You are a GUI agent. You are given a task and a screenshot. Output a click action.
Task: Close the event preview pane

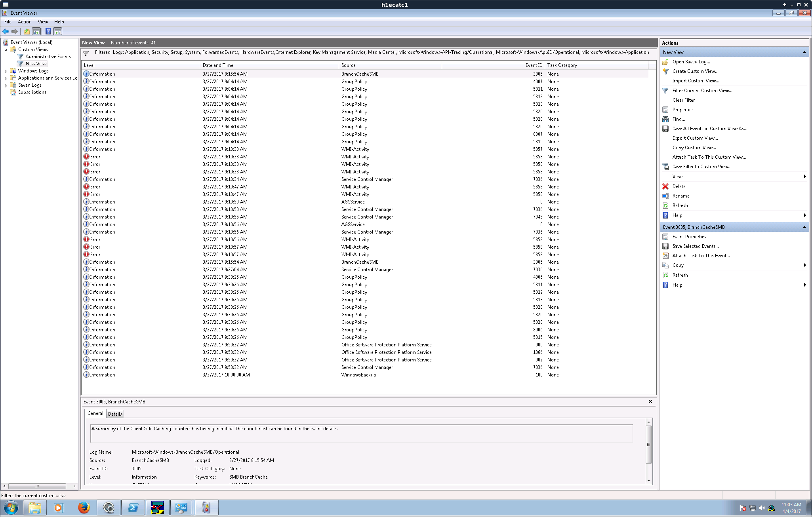click(650, 401)
